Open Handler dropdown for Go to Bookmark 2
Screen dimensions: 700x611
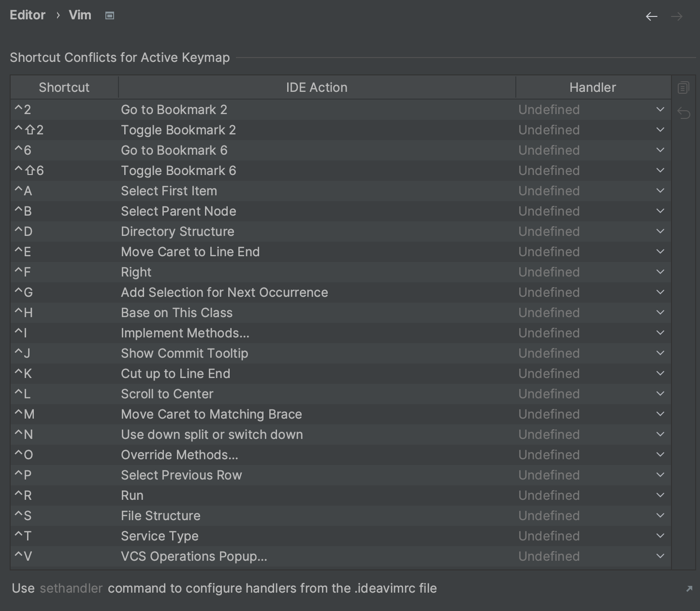[x=660, y=110]
